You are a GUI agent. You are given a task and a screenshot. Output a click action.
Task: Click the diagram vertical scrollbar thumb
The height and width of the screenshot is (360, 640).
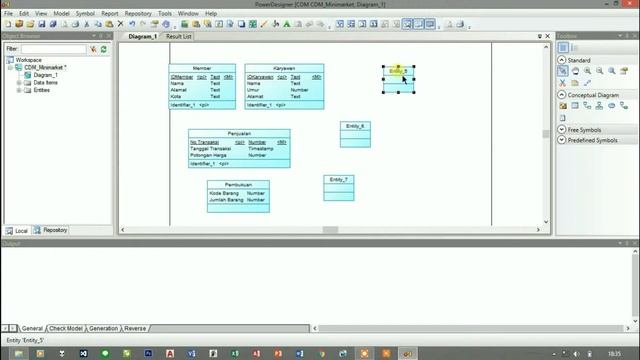coord(546,134)
